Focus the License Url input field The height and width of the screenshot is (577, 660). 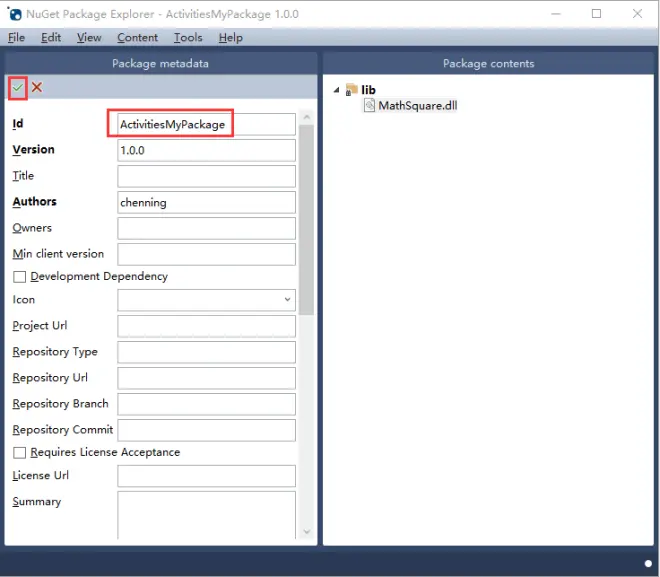point(206,476)
